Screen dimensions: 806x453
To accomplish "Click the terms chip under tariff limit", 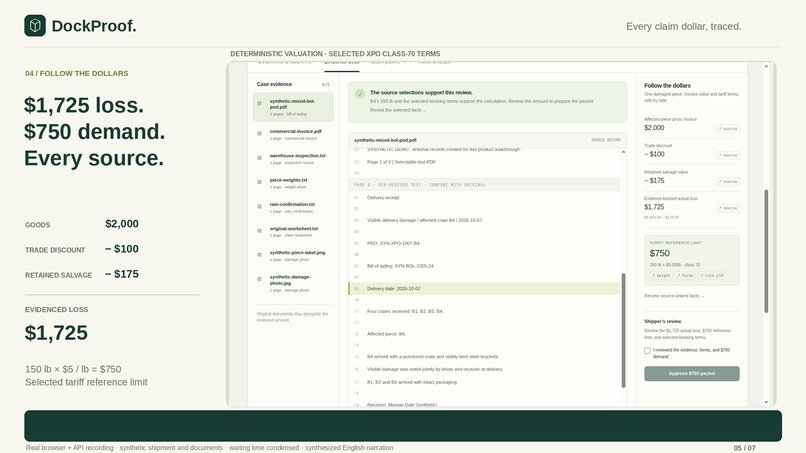I will click(x=685, y=276).
